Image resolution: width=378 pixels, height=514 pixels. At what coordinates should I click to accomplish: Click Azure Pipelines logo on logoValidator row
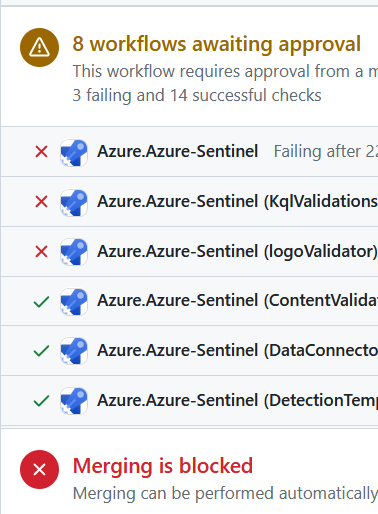click(x=74, y=252)
